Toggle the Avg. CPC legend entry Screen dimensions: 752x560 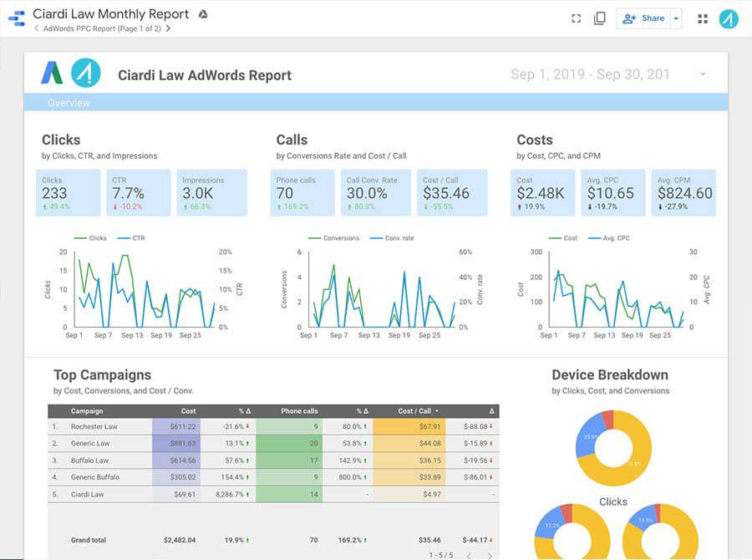tap(609, 238)
